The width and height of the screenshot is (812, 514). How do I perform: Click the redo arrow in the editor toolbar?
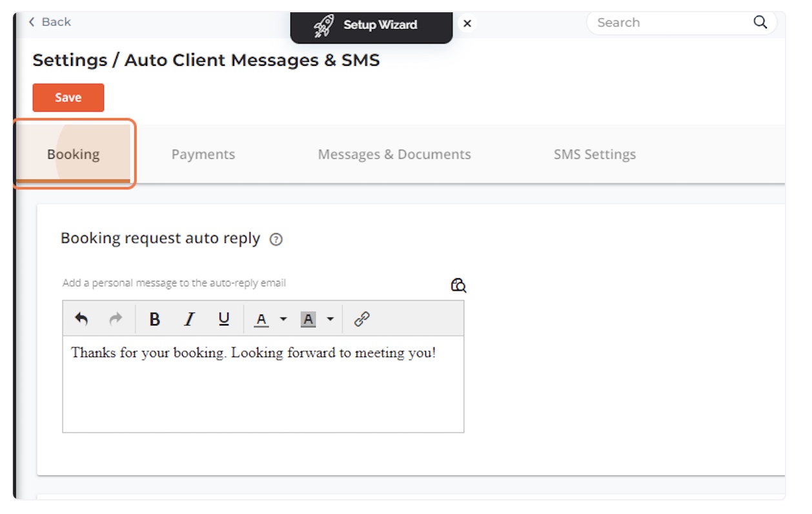(x=116, y=319)
